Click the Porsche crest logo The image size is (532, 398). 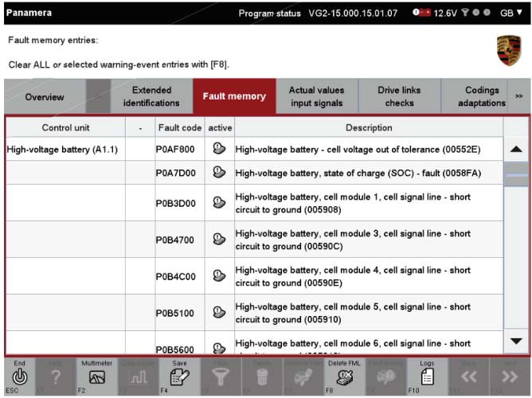509,50
